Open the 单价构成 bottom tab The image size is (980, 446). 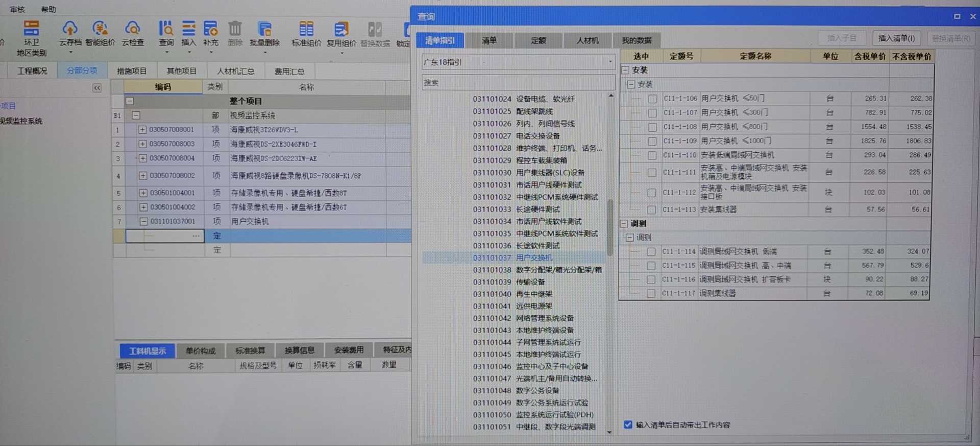(x=201, y=351)
